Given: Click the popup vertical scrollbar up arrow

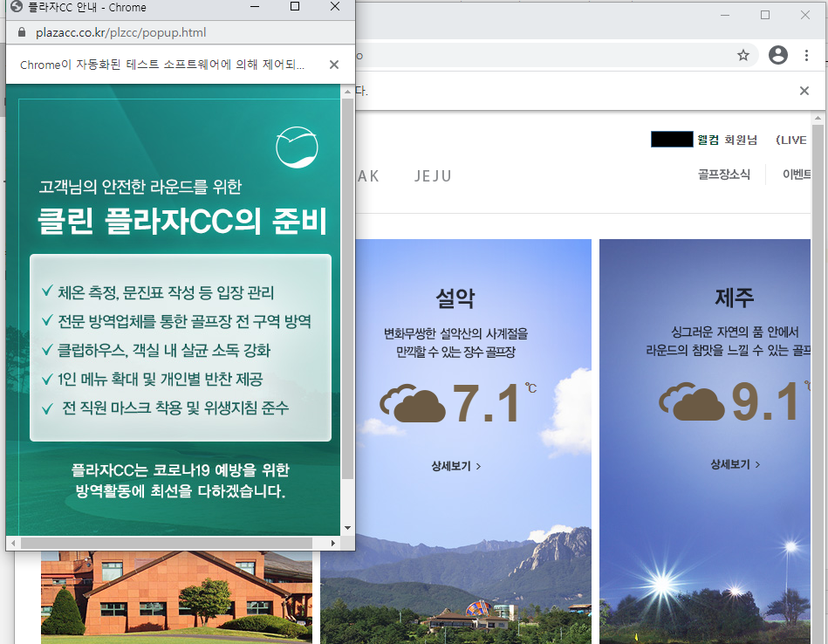Looking at the screenshot, I should [x=347, y=92].
